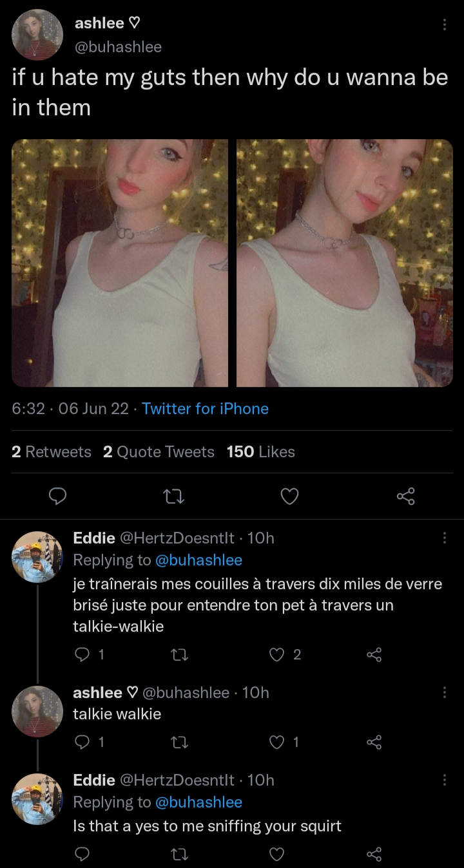Reply to ashlee's talkie walkie comment

[82, 742]
